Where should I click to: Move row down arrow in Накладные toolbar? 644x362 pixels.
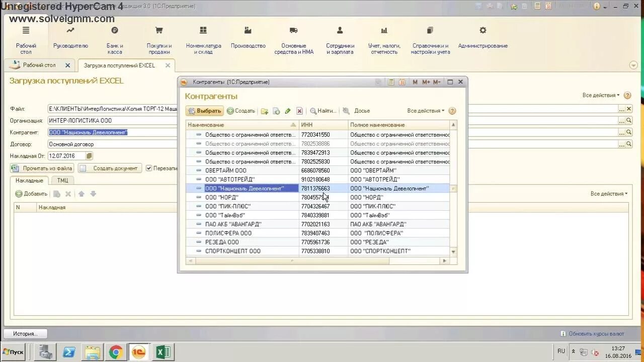click(93, 194)
